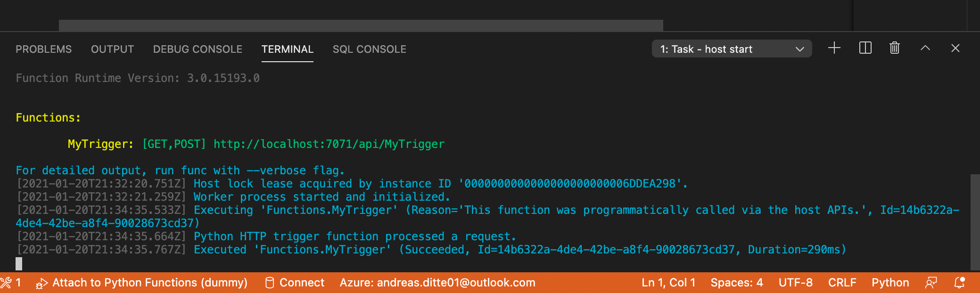Create a new terminal with plus icon
The height and width of the screenshot is (293, 980).
834,48
